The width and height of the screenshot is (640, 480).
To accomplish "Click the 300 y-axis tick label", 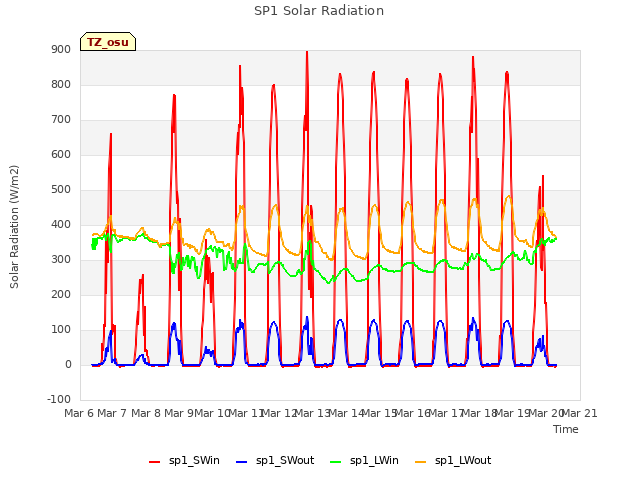I will coord(61,260).
